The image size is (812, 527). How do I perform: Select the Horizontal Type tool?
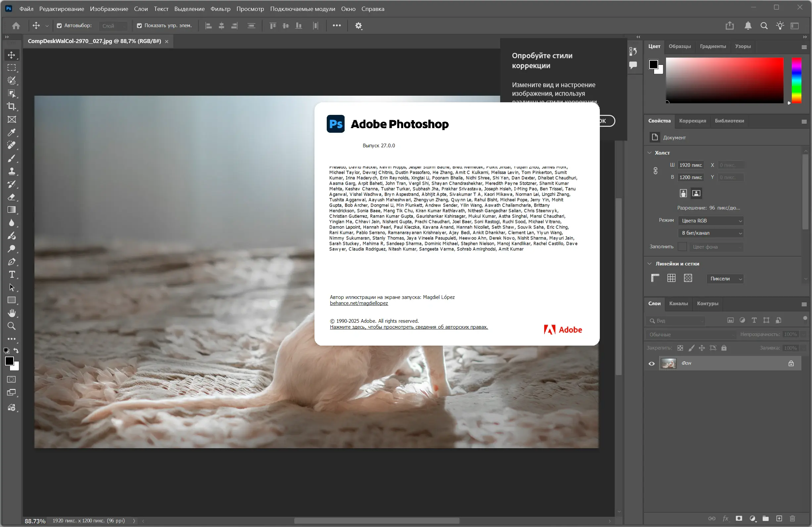12,274
